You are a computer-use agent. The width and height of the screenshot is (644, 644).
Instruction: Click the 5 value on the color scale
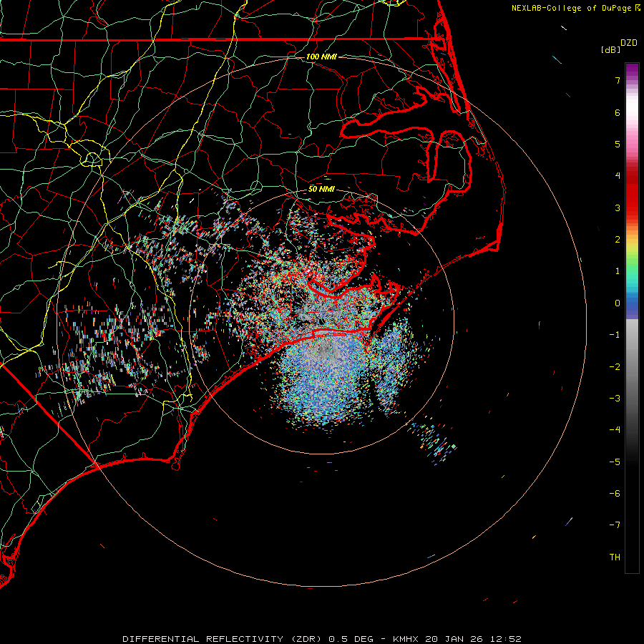point(618,144)
